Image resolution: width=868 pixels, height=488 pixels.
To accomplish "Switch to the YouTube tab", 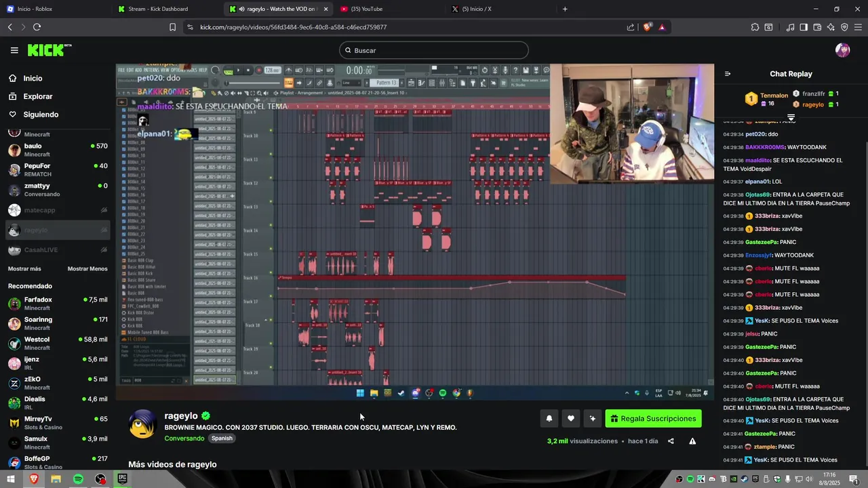I will (388, 9).
